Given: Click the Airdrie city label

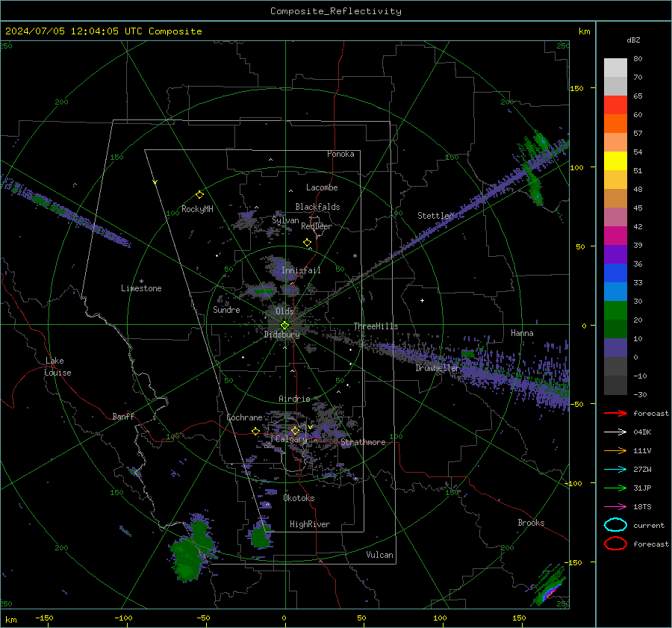Looking at the screenshot, I should 294,399.
